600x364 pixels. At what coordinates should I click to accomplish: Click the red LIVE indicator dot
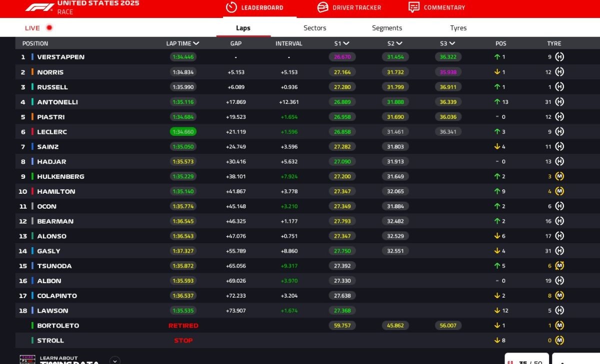(49, 28)
